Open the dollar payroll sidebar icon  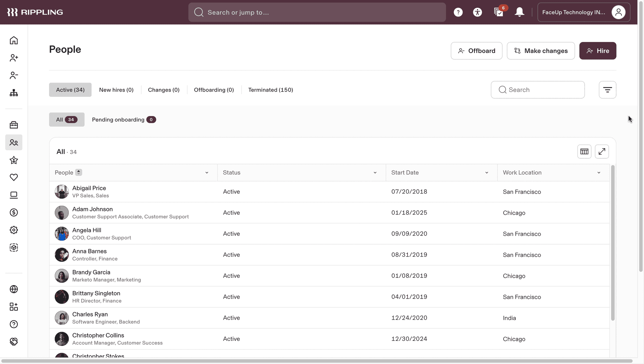14,212
